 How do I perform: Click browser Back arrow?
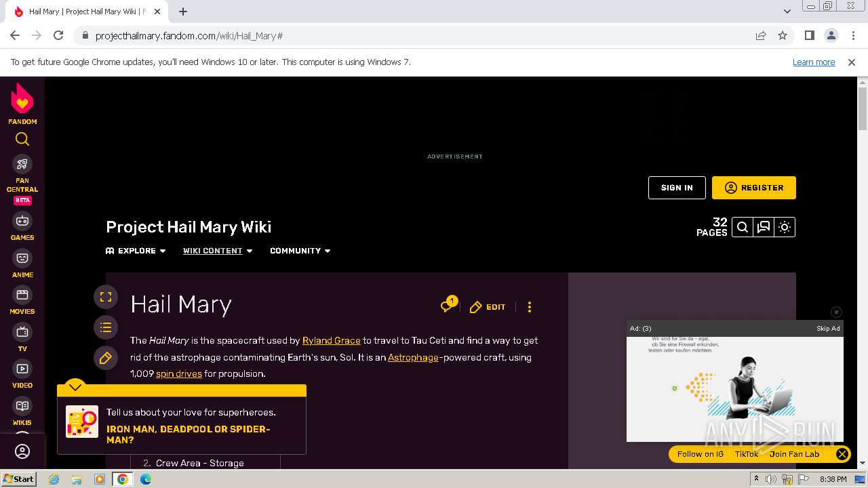click(15, 35)
